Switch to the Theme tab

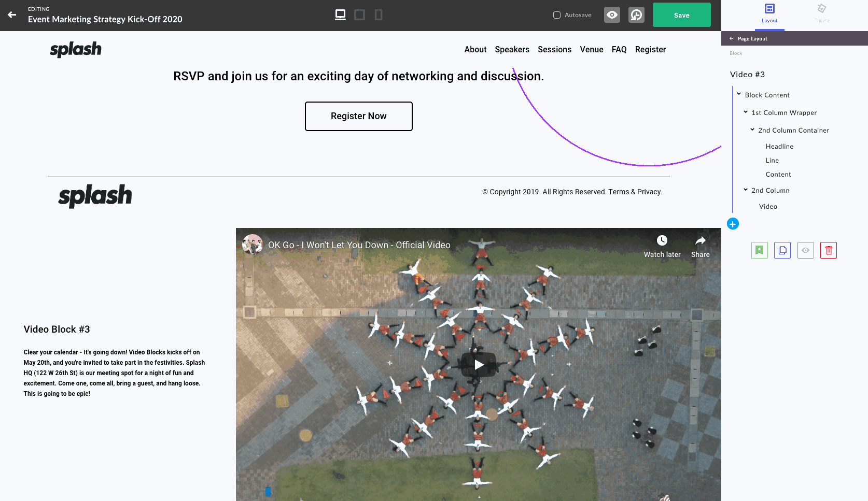pos(822,13)
